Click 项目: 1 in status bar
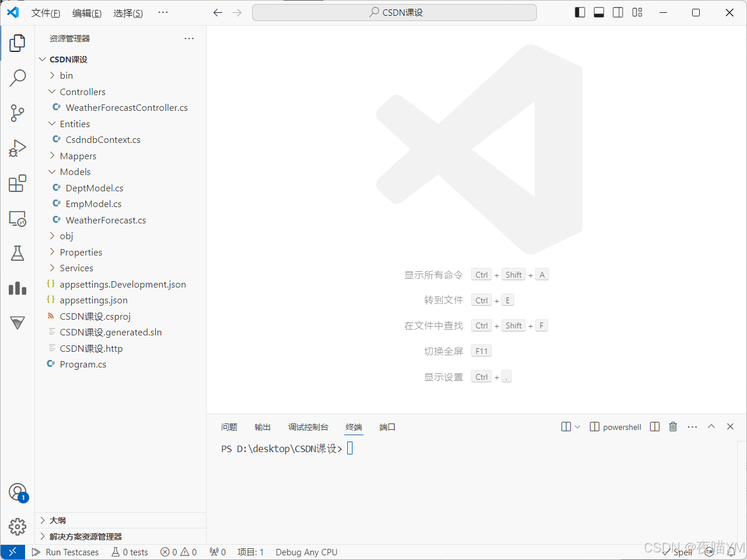The height and width of the screenshot is (560, 747). pyautogui.click(x=250, y=552)
